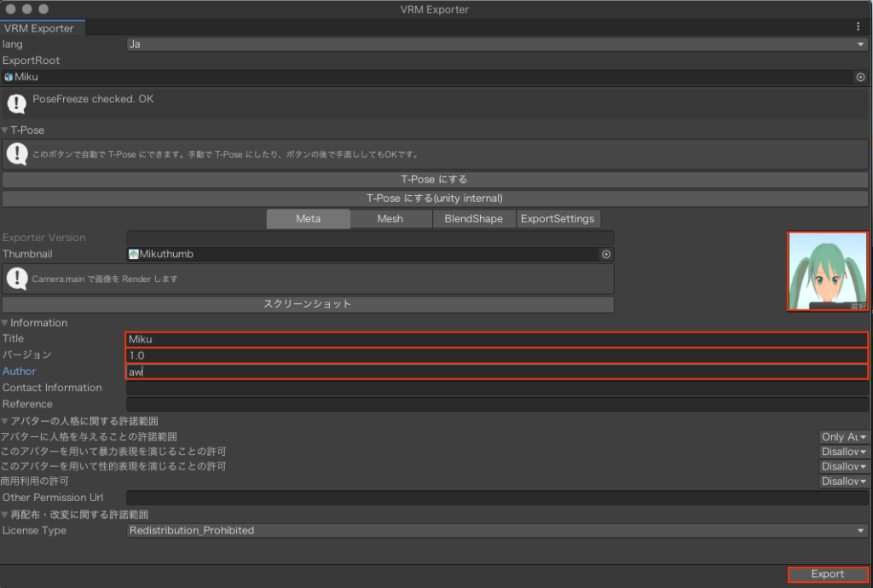Click the Mikuthumb texture icon
Screen dimensions: 873x588
pyautogui.click(x=134, y=254)
